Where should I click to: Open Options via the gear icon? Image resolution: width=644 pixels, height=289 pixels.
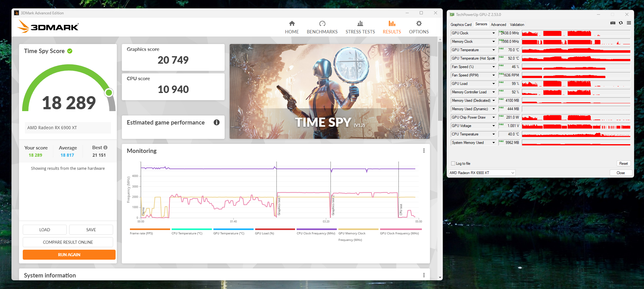419,23
